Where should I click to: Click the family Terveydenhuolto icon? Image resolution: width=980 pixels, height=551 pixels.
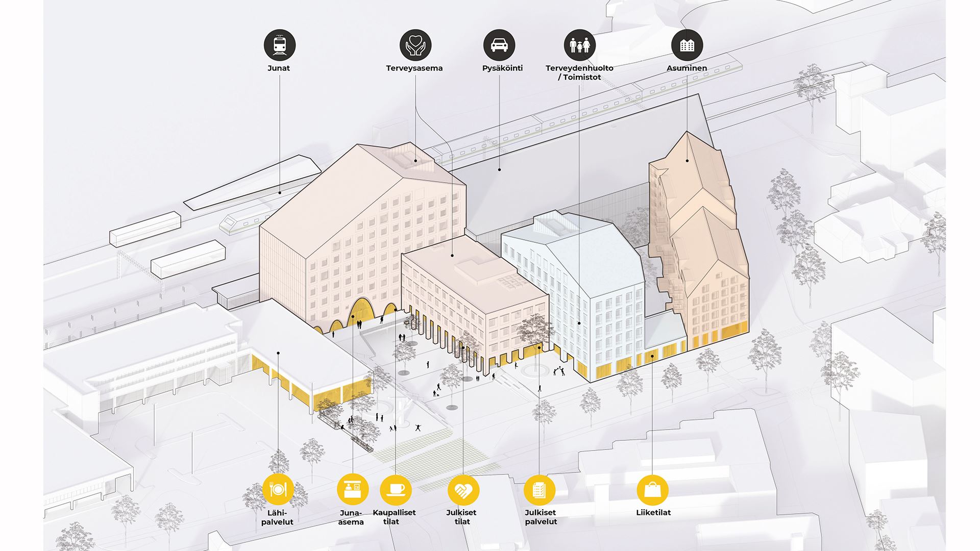tap(580, 45)
